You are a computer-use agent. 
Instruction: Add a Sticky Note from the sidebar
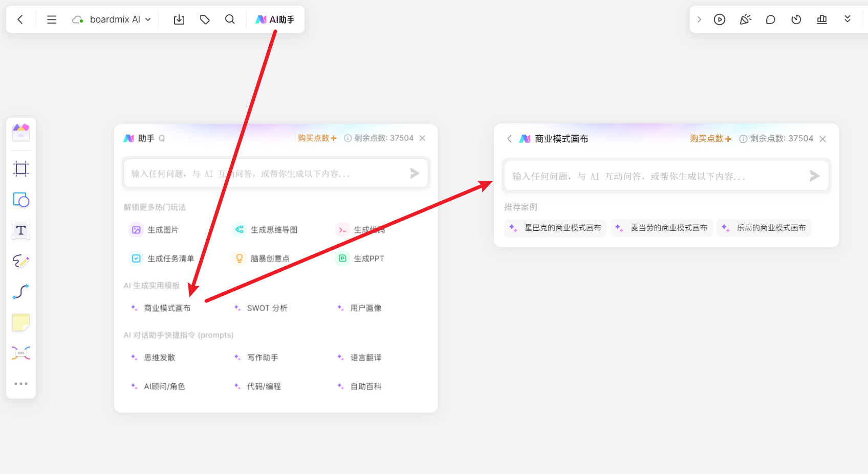[x=20, y=322]
